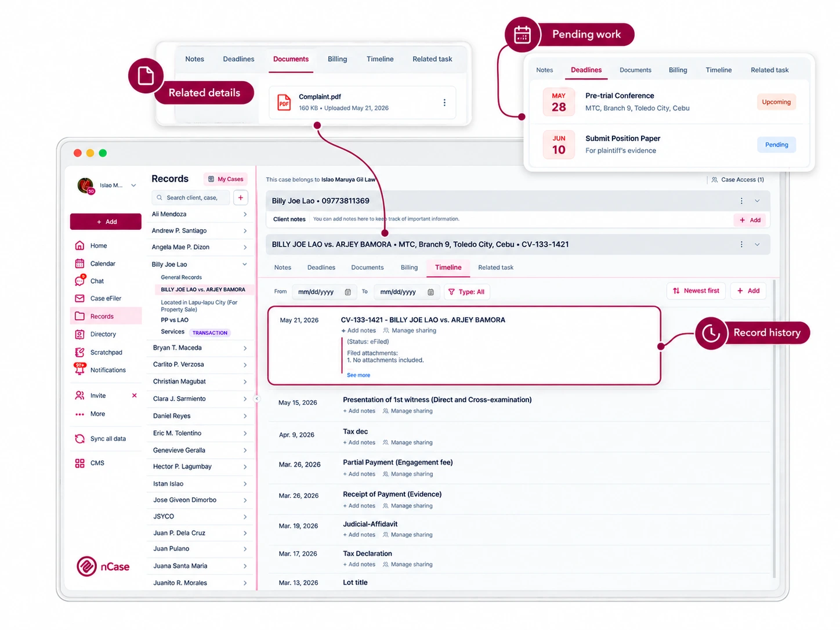The width and height of the screenshot is (840, 630).
Task: Click the plus button beside records search
Action: pyautogui.click(x=241, y=198)
